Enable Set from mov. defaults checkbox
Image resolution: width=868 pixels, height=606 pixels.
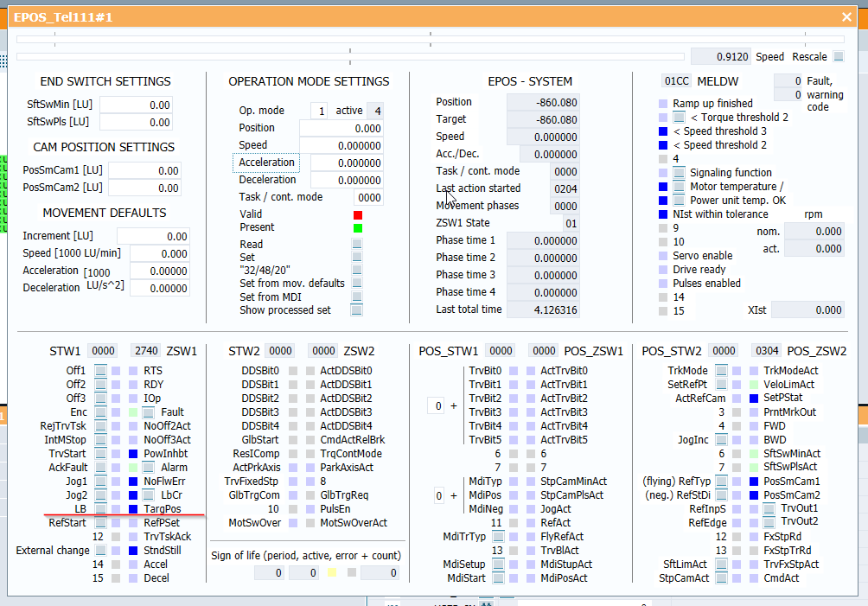click(357, 284)
